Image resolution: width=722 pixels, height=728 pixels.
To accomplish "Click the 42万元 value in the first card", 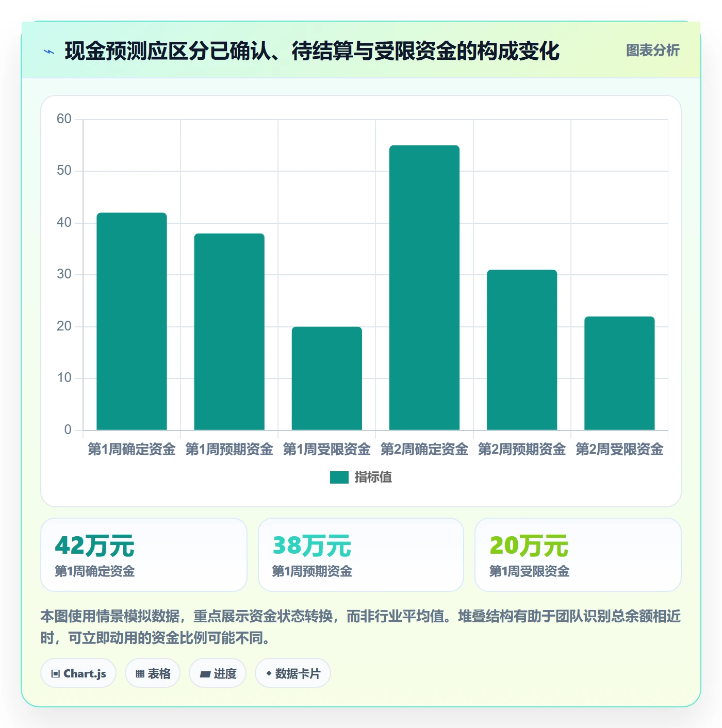I will 95,546.
